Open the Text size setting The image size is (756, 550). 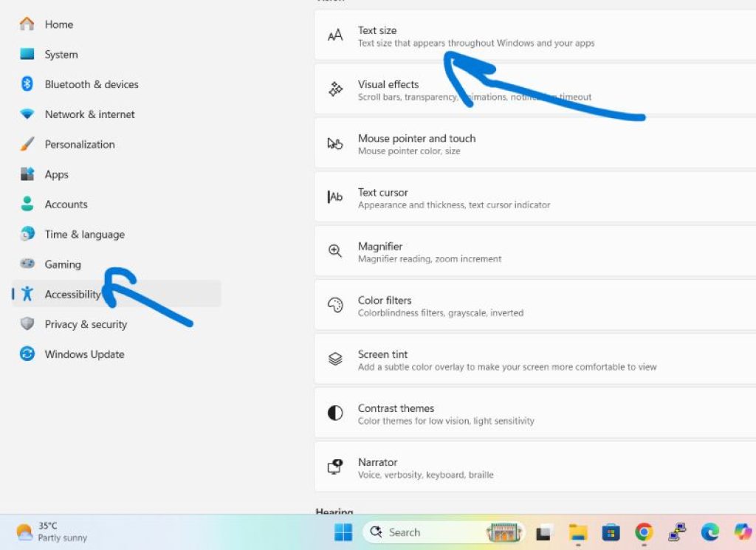click(x=535, y=35)
